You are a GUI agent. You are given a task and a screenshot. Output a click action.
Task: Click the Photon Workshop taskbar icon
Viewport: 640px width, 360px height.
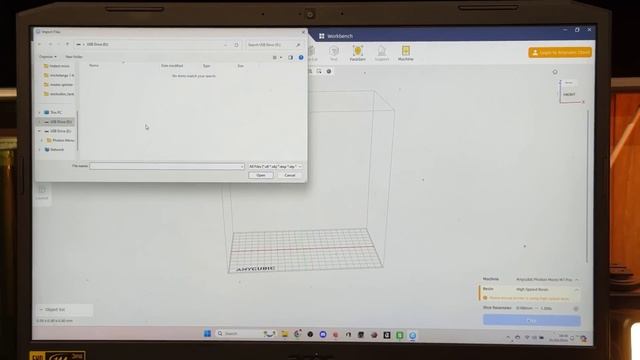412,335
